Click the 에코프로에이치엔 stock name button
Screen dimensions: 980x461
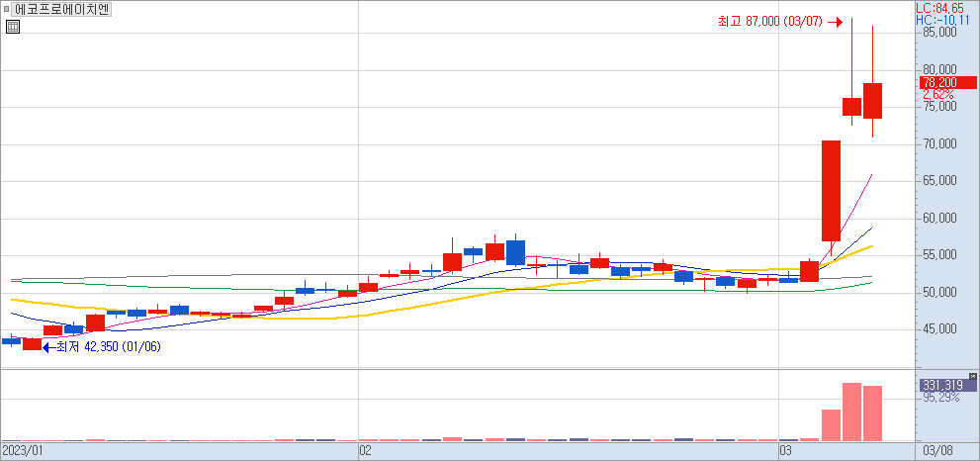coord(60,9)
